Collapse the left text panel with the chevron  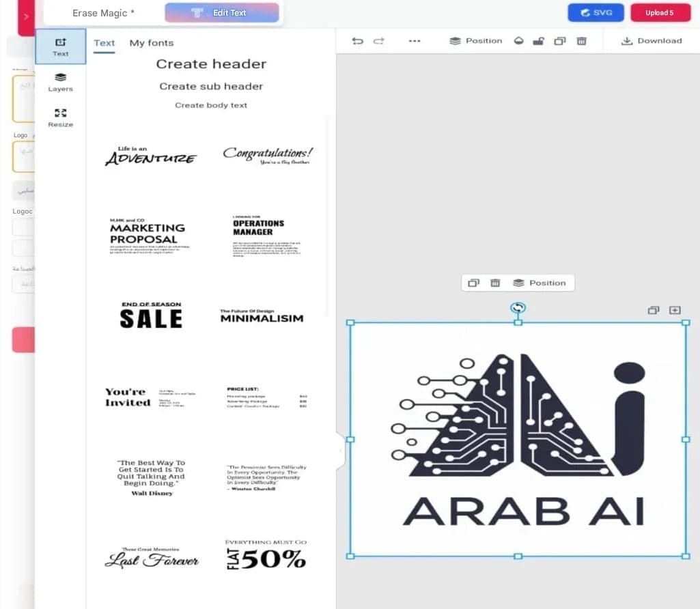click(x=339, y=451)
